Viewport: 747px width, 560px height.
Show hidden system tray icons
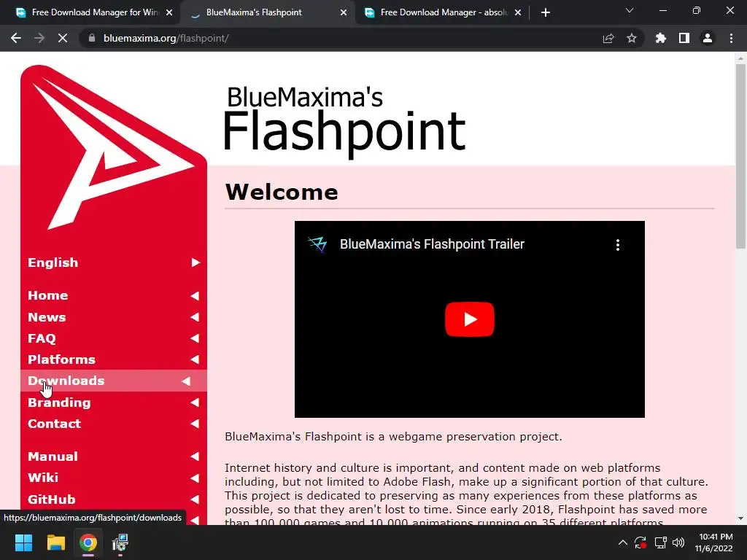coord(623,542)
